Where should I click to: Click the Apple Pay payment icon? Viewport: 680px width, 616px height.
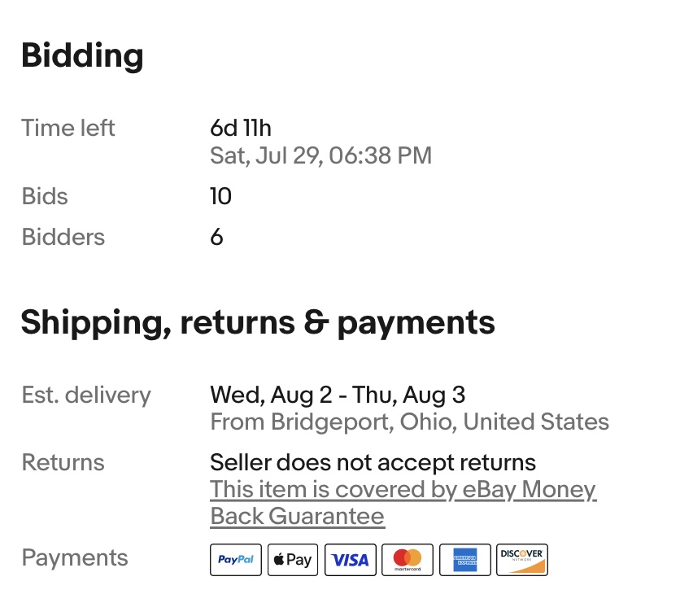pyautogui.click(x=293, y=560)
